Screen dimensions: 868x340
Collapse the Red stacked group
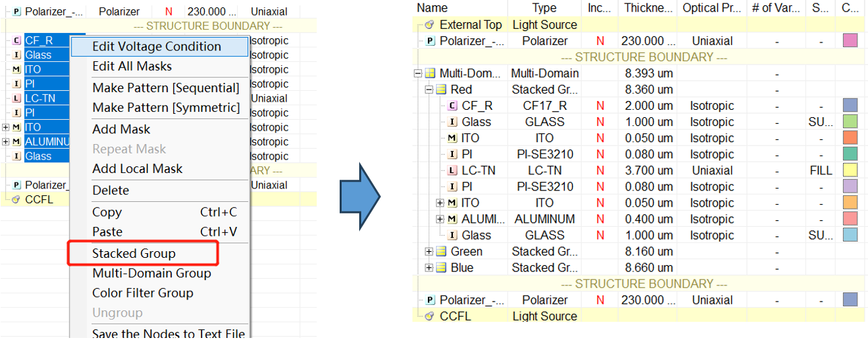click(x=429, y=90)
